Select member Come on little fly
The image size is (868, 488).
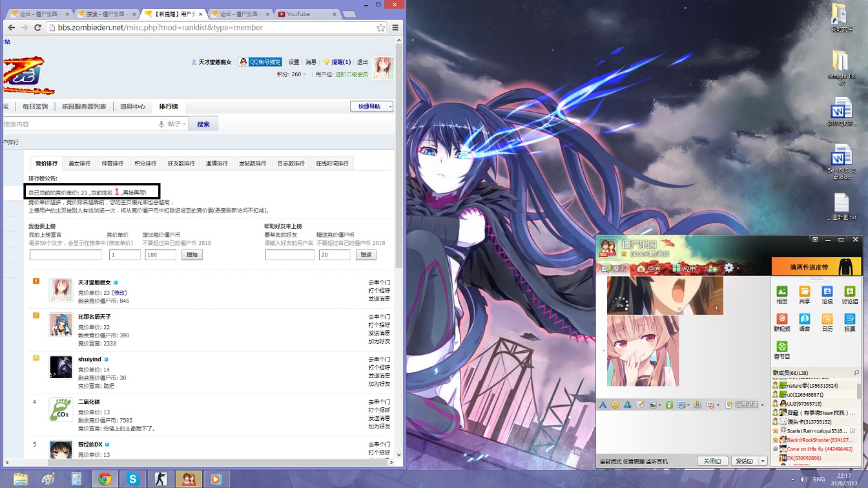coord(812,449)
